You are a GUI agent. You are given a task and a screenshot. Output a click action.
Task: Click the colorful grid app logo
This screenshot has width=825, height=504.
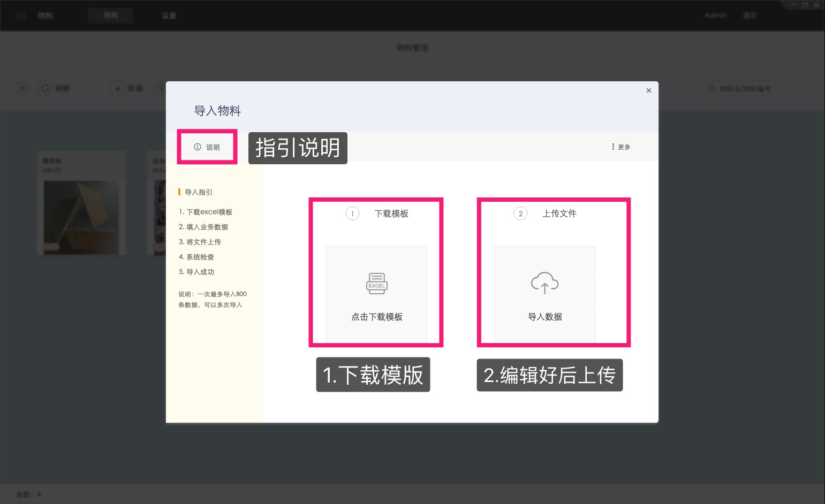[21, 15]
